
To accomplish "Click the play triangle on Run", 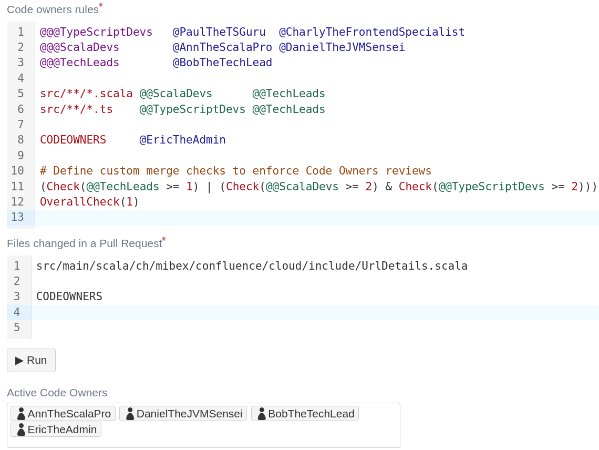I will point(19,360).
